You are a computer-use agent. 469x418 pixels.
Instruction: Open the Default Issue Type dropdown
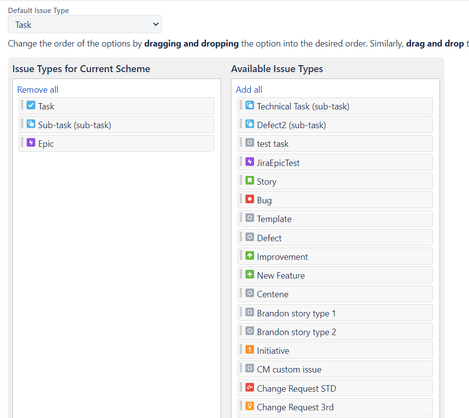point(85,24)
